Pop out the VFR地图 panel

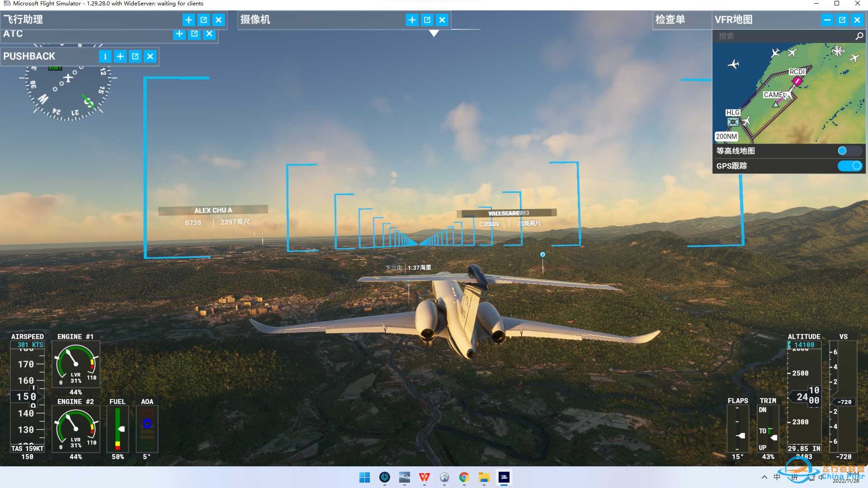coord(842,20)
